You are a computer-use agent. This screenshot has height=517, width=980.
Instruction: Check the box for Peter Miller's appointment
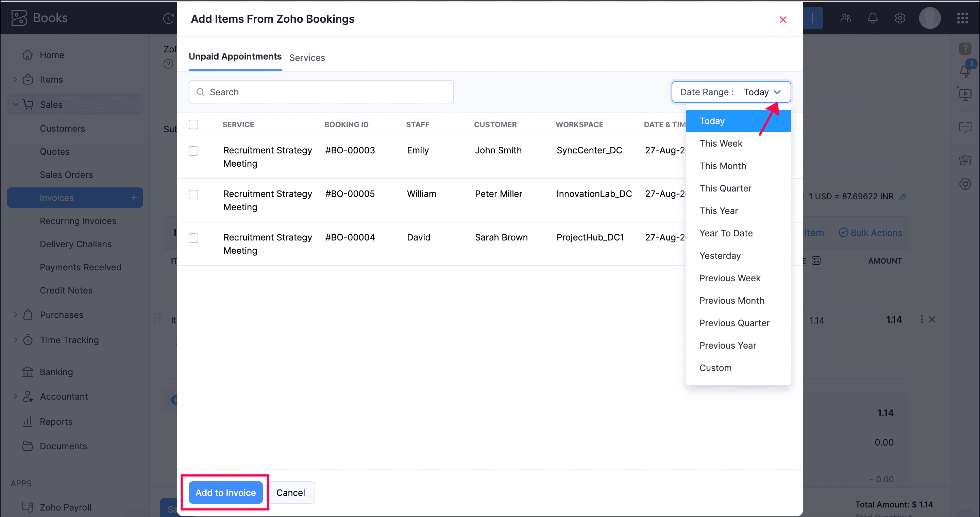tap(193, 195)
